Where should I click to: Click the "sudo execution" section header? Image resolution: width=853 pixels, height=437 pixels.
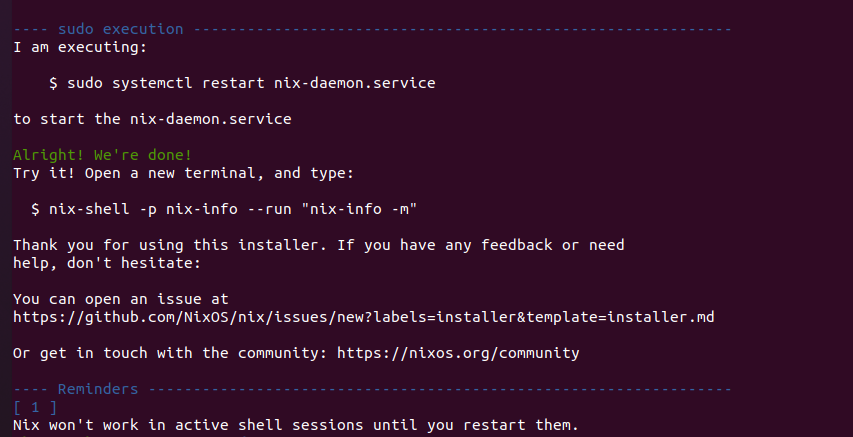point(121,29)
